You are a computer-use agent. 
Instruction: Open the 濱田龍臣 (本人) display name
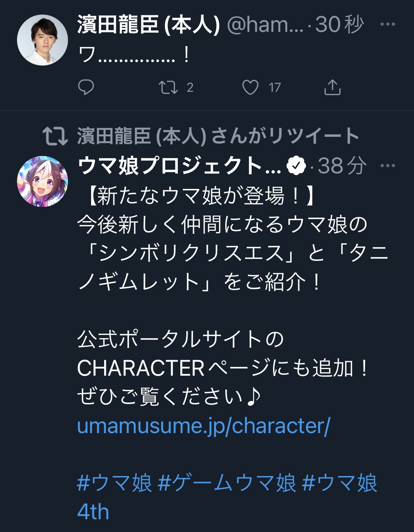tap(148, 24)
